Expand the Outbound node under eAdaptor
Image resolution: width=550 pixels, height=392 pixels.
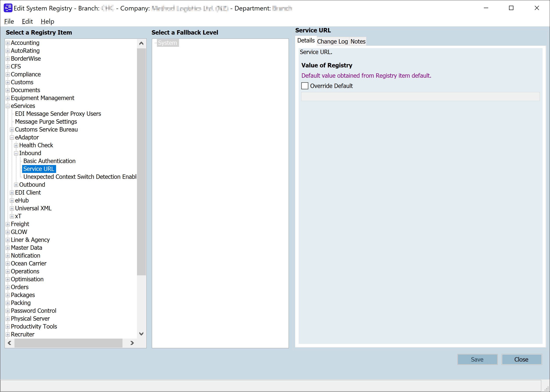pos(16,185)
